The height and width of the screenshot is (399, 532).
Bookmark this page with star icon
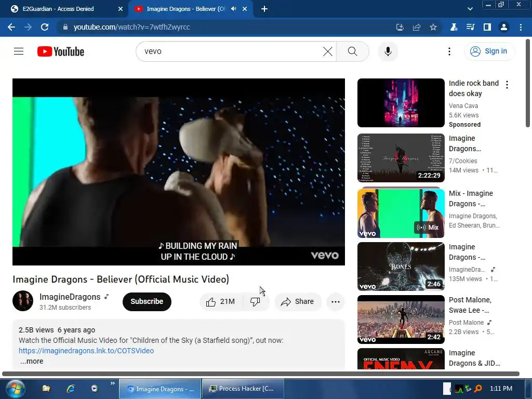(433, 27)
